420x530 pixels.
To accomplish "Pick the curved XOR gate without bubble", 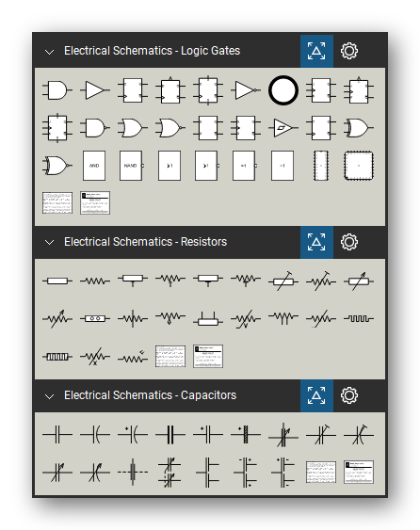I will (359, 128).
